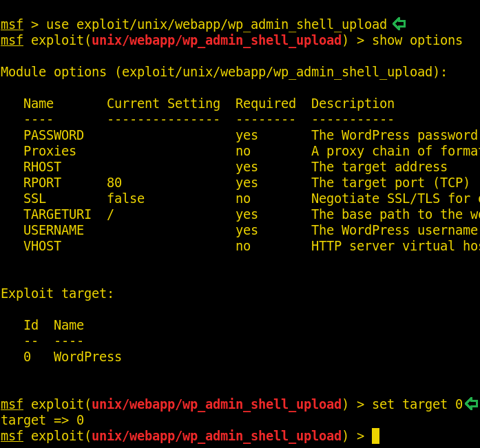Select the VHOST option name
This screenshot has height=448, width=480.
(42, 246)
